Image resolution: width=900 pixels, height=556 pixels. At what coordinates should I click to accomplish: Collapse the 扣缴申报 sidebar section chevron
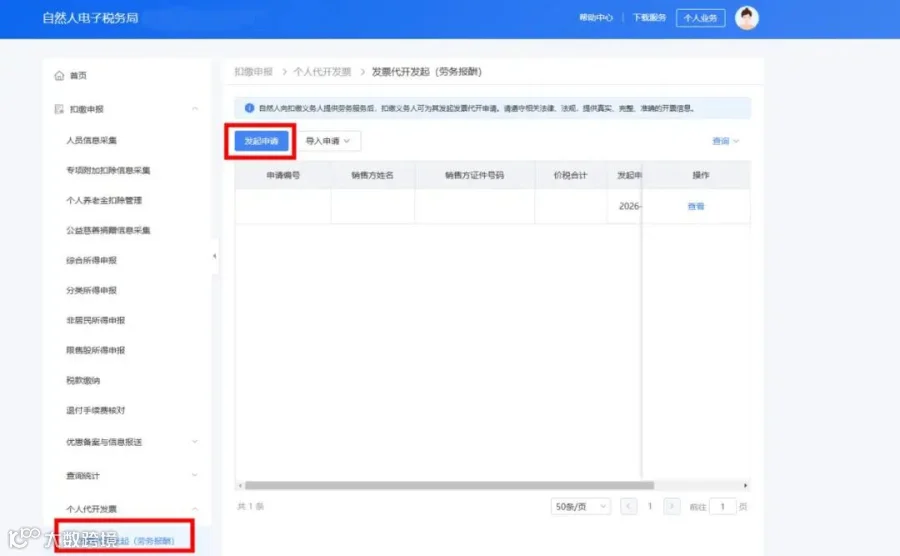(x=195, y=109)
